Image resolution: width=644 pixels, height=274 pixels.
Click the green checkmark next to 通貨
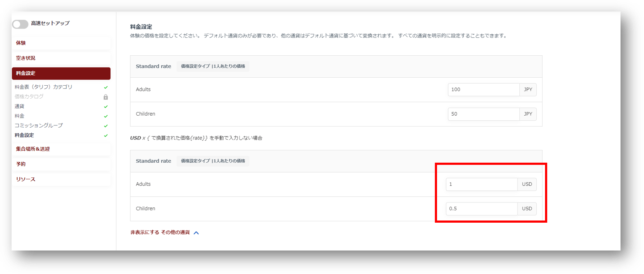(106, 107)
